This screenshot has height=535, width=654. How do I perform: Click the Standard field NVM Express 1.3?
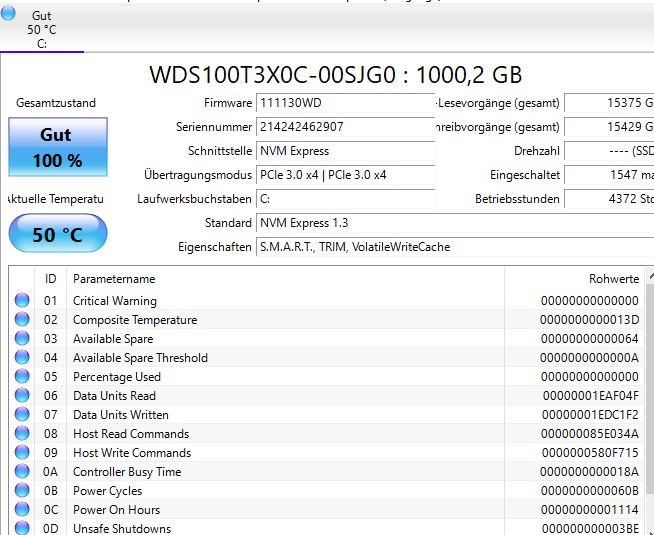coord(455,223)
